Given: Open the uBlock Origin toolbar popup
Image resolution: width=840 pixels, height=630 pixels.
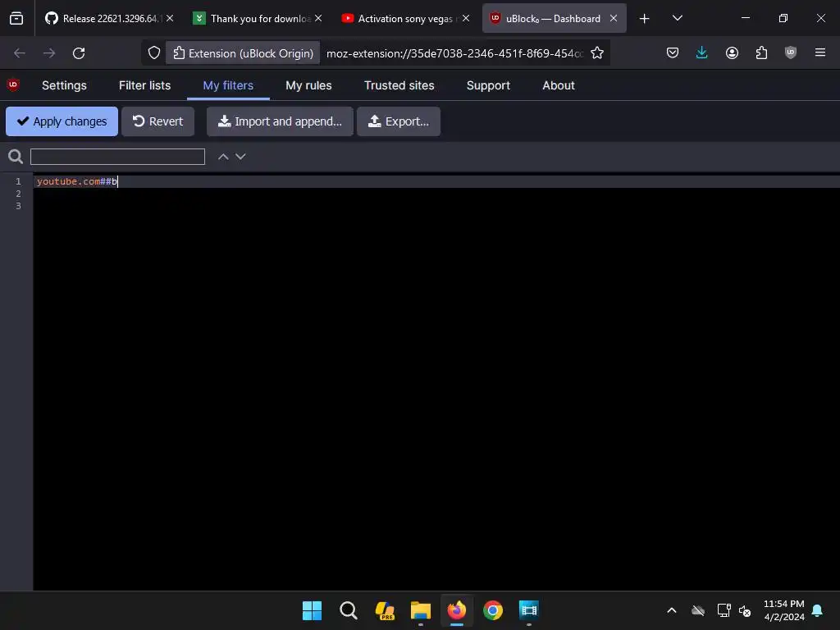Looking at the screenshot, I should point(791,53).
